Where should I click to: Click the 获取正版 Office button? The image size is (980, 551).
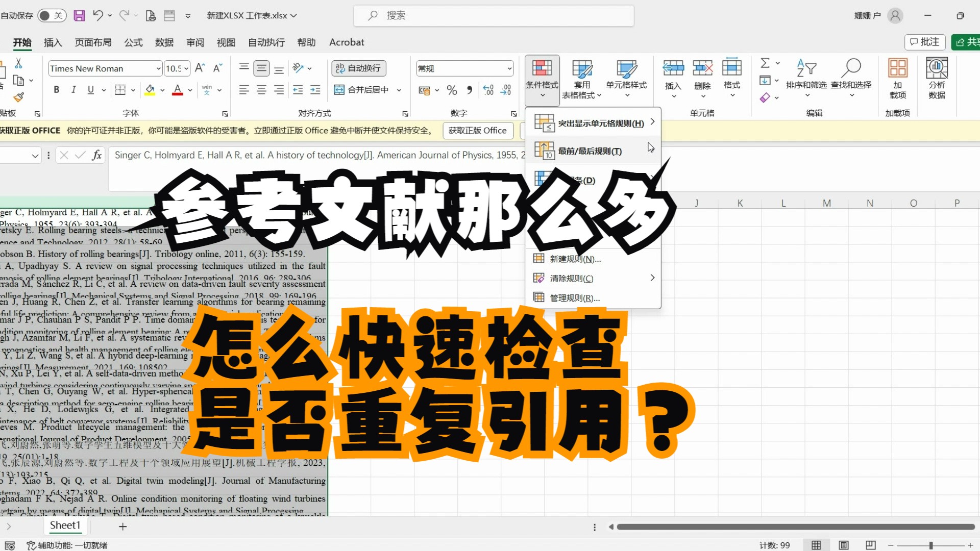tap(478, 131)
